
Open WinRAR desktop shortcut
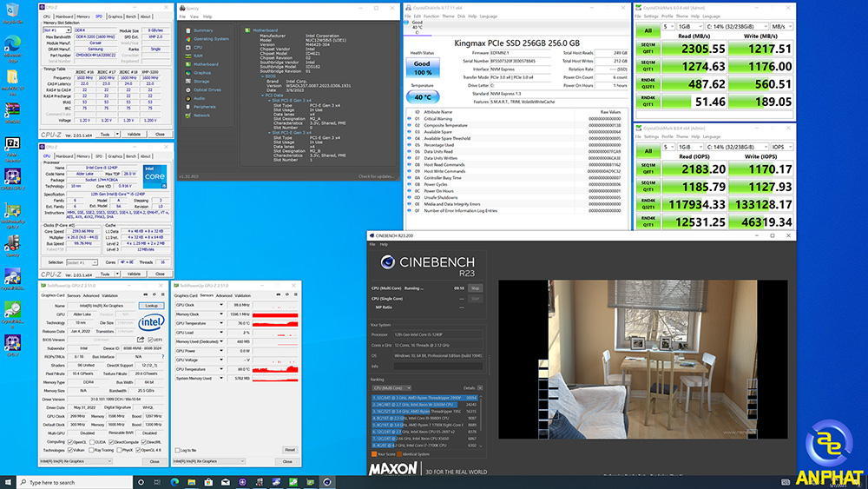[12, 113]
